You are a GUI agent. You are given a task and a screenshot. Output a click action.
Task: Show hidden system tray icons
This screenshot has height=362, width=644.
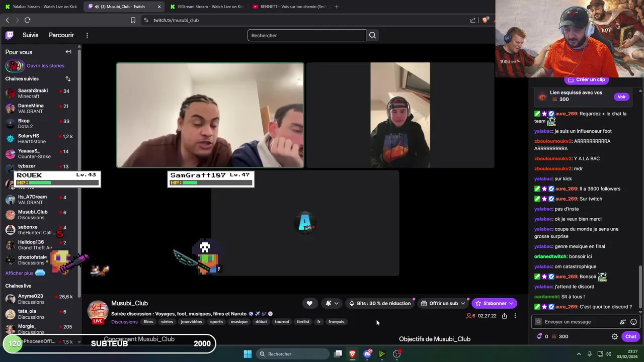click(579, 354)
